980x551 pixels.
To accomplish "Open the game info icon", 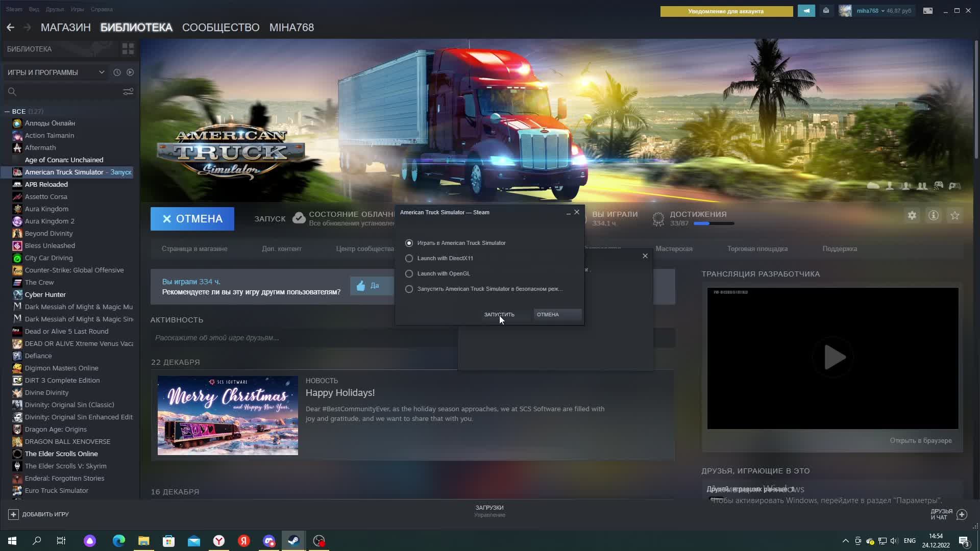I will (x=933, y=215).
